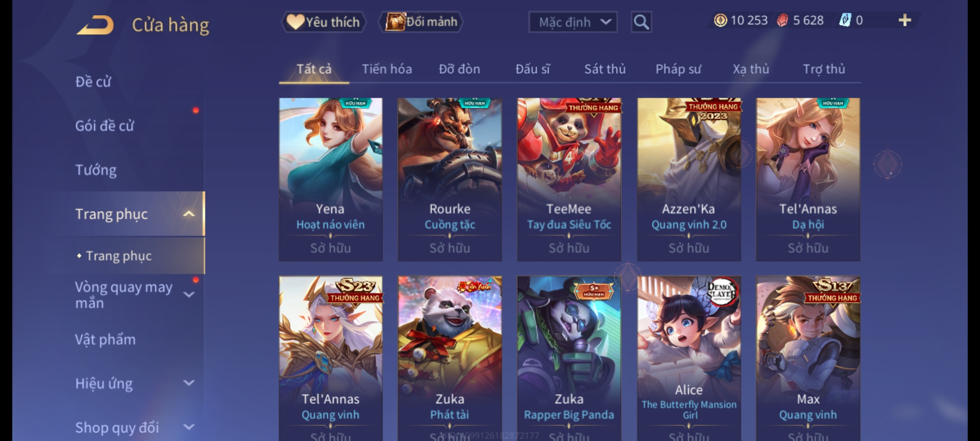Tap the blue voucher currency icon
Screen dimensions: 980x441
(x=845, y=20)
